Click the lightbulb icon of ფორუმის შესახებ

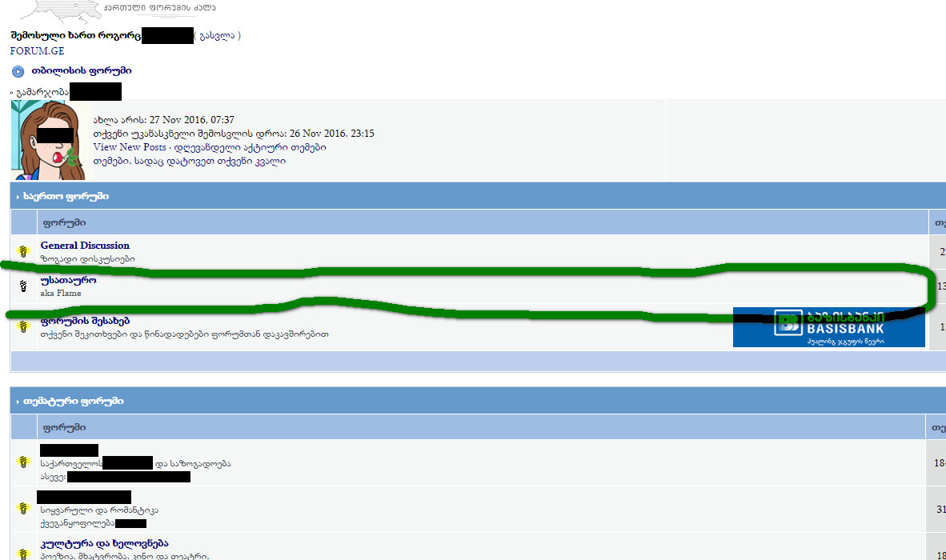click(x=23, y=326)
